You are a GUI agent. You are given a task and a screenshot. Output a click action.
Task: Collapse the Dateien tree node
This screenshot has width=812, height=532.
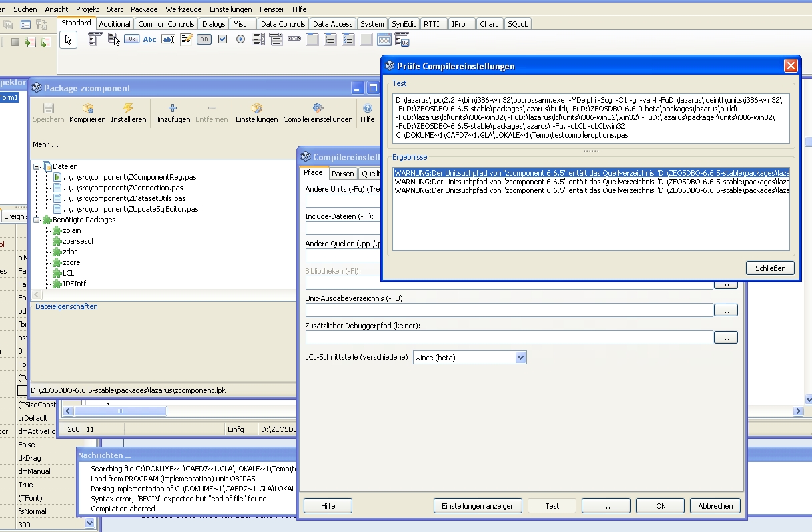37,166
